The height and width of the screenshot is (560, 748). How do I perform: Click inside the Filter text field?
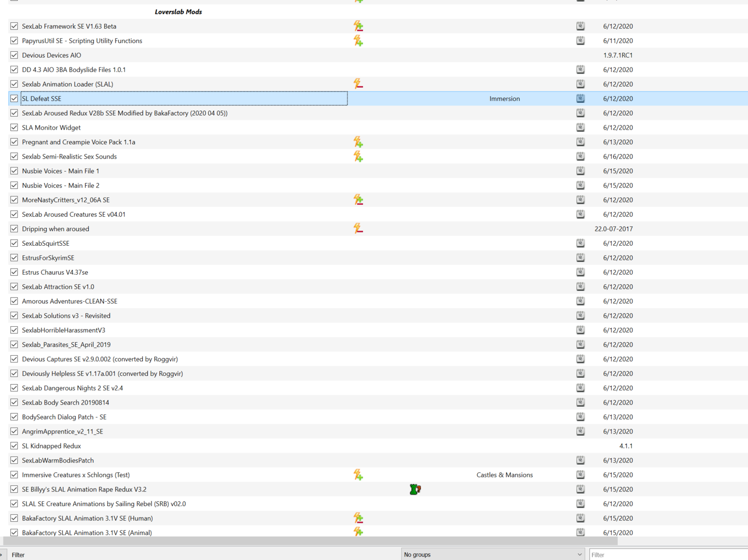pos(668,554)
